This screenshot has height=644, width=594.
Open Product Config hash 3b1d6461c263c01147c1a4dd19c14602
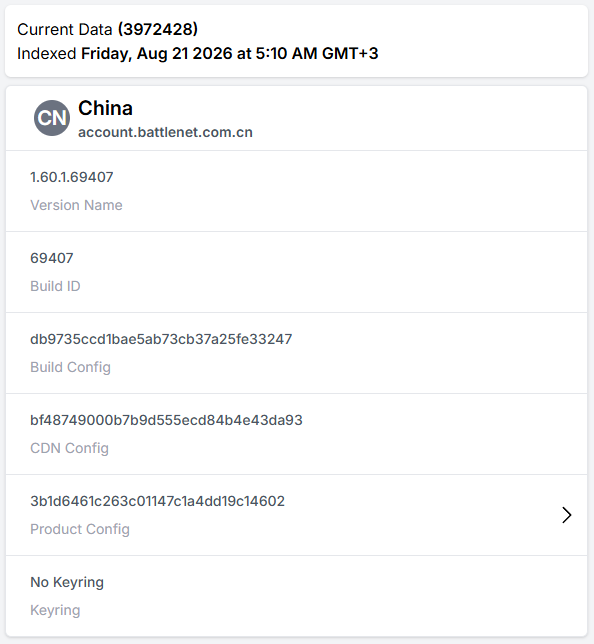pos(157,501)
